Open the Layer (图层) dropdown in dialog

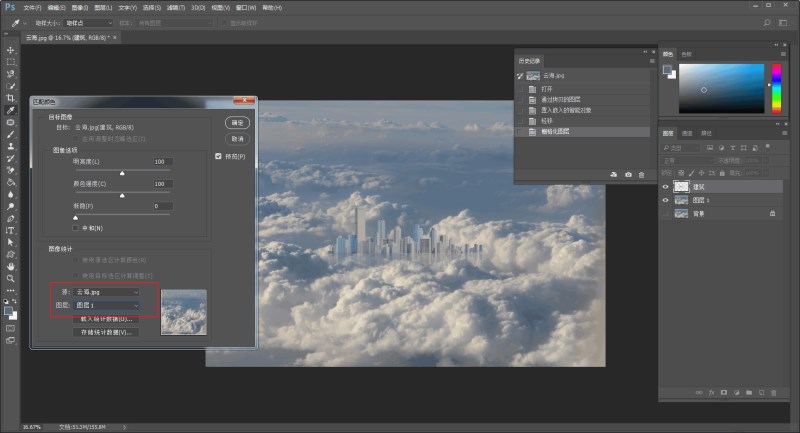(107, 304)
